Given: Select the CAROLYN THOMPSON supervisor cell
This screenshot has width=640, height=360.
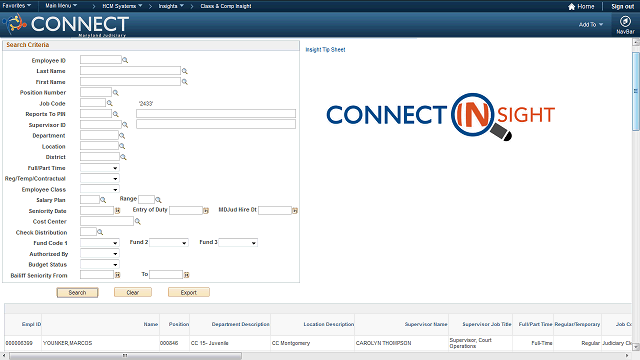Looking at the screenshot, I should tap(383, 343).
